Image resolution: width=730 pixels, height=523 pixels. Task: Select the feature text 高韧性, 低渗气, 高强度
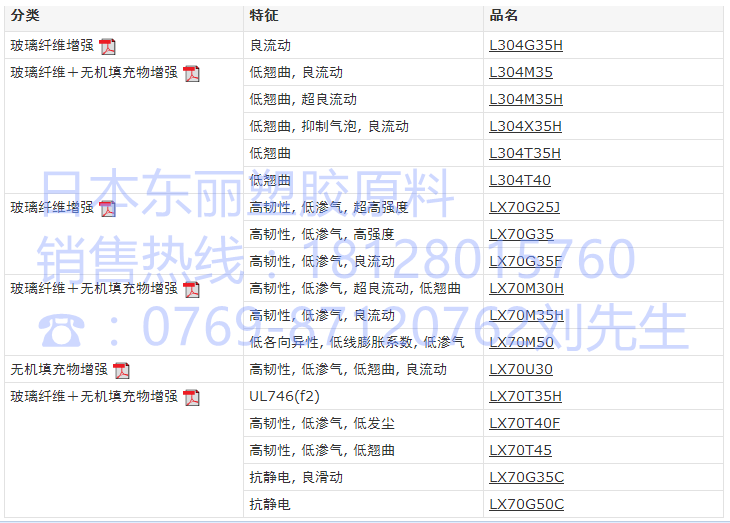[322, 234]
